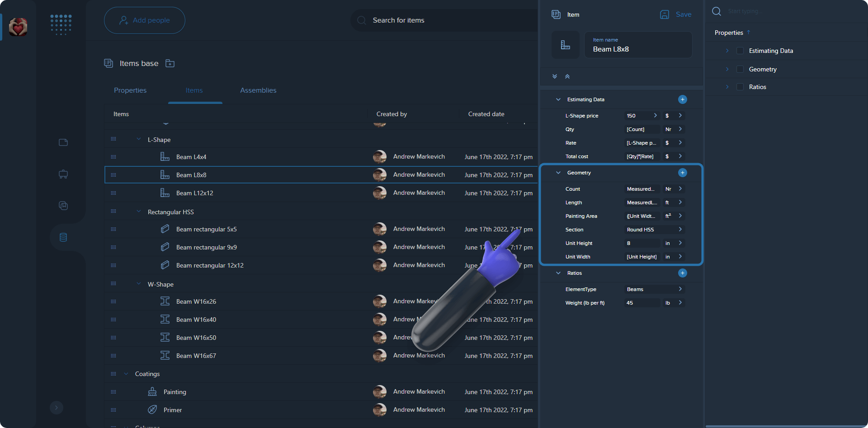The image size is (868, 428).
Task: Click the I-beam icon of Beam W16x67
Action: (x=165, y=356)
